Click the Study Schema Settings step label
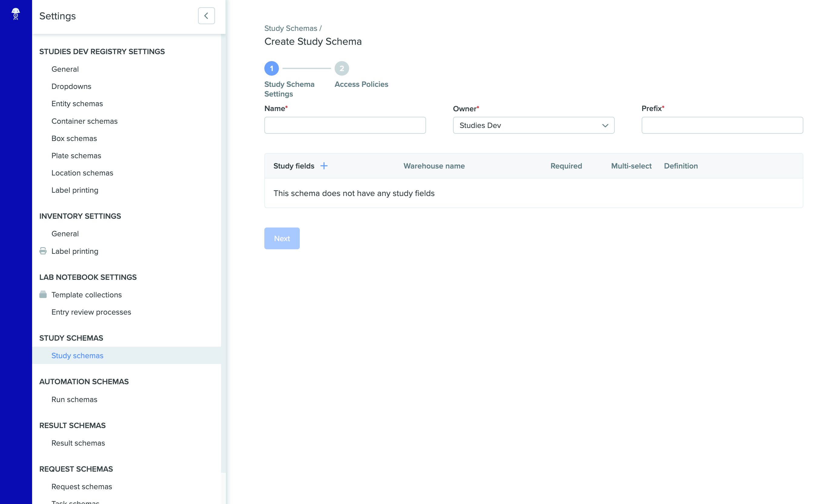Image resolution: width=840 pixels, height=504 pixels. point(289,89)
